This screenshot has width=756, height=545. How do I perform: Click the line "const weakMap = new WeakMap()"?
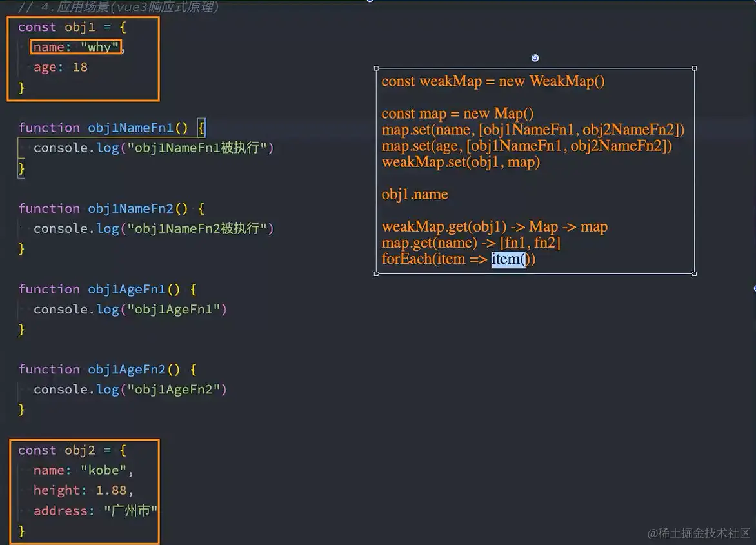[493, 81]
